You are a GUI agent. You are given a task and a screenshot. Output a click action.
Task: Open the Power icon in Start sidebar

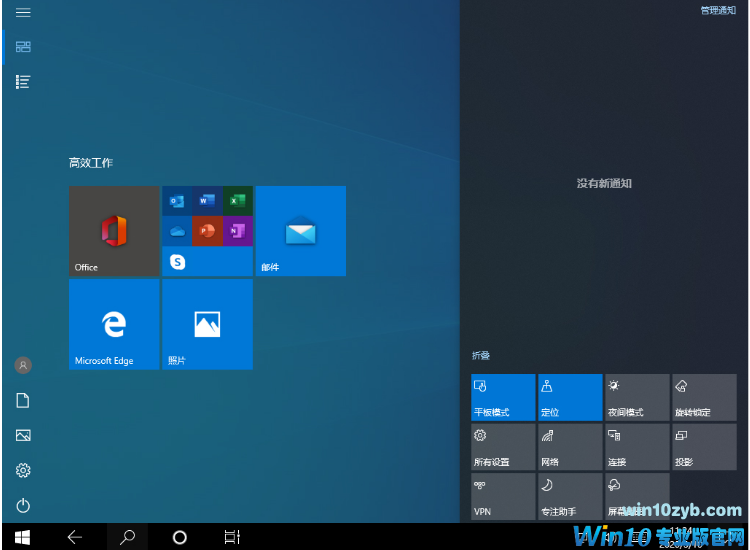[23, 506]
